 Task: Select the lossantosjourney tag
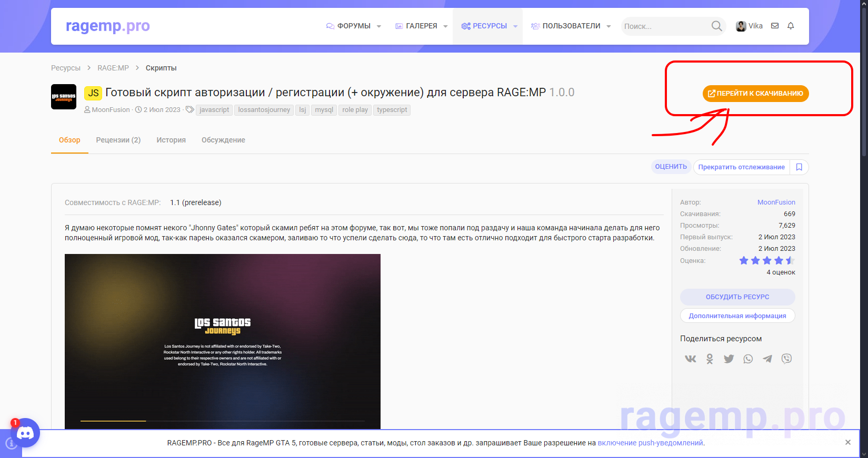264,110
